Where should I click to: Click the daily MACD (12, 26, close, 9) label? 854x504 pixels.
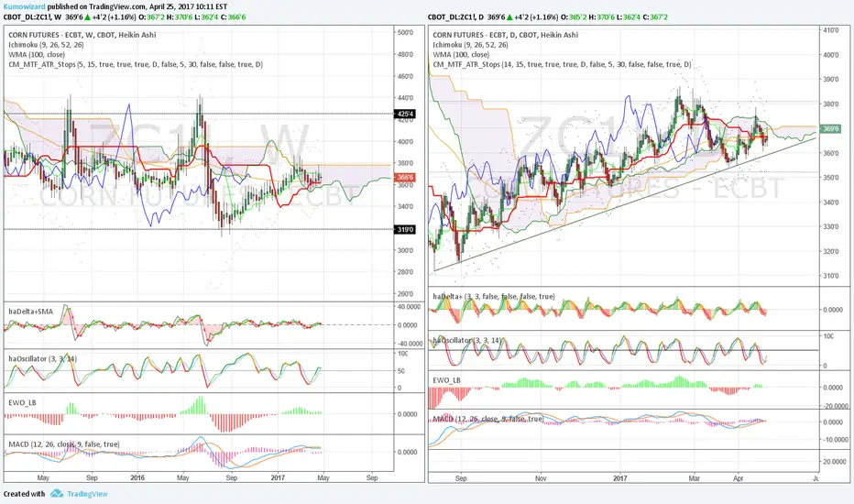pyautogui.click(x=488, y=419)
